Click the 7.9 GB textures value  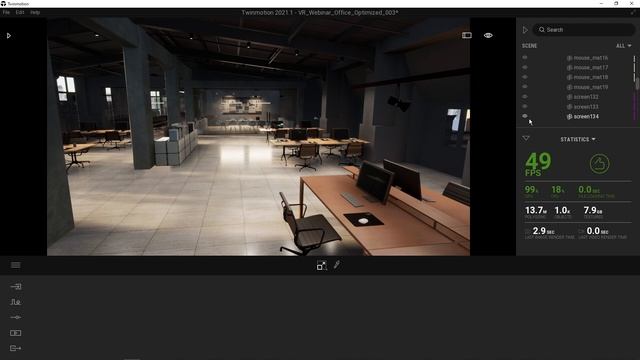coord(593,211)
